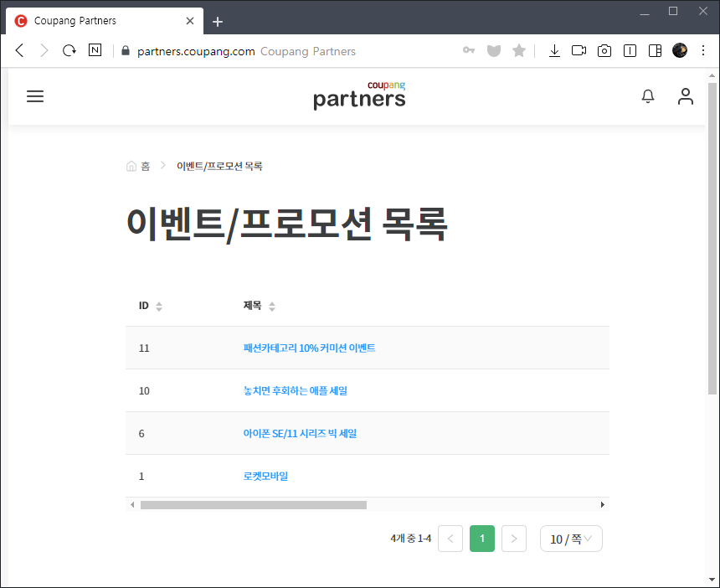720x588 pixels.
Task: Open the notifications bell
Action: click(x=647, y=96)
